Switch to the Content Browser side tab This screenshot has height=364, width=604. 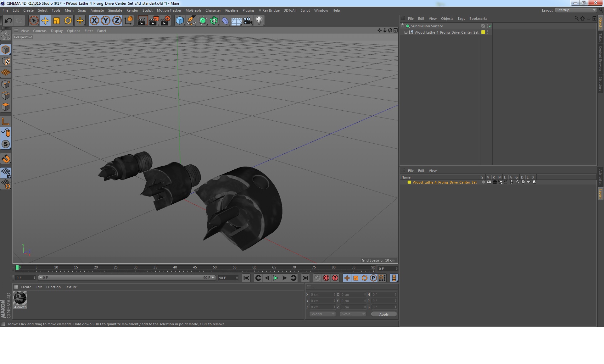[600, 58]
